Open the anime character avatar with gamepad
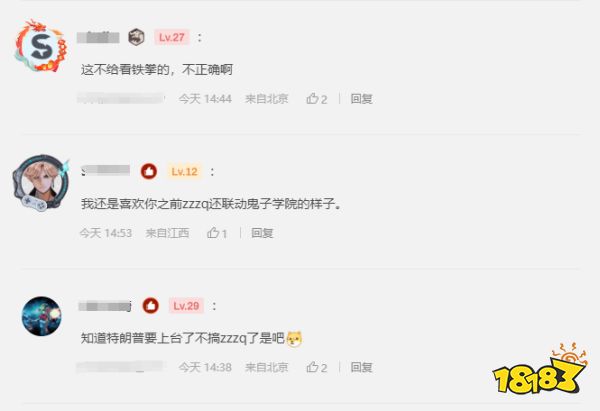This screenshot has width=600, height=411. click(41, 183)
